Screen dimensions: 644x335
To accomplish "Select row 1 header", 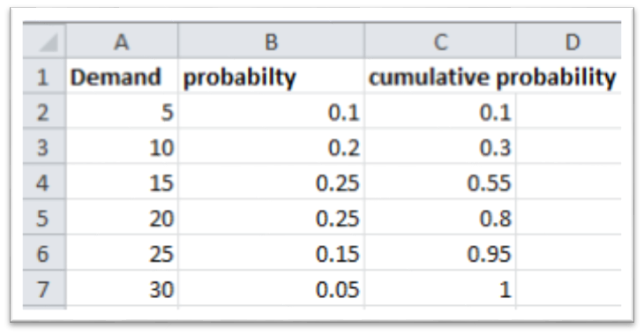I will (x=44, y=76).
